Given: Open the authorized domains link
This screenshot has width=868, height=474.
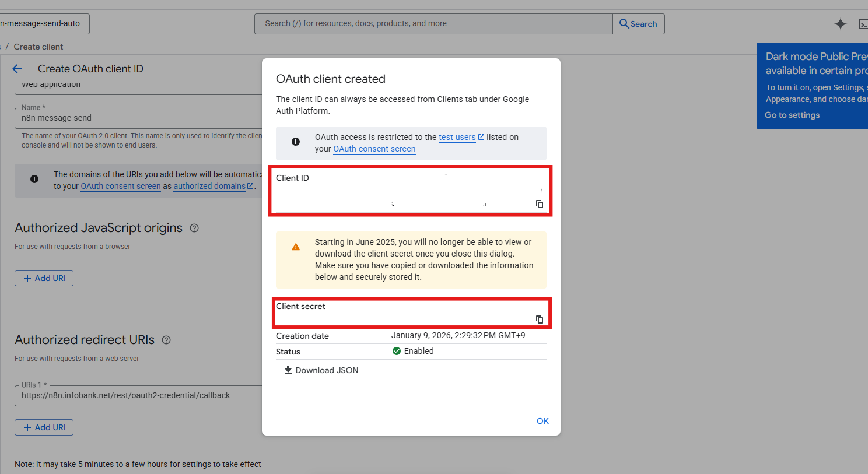Looking at the screenshot, I should 209,186.
